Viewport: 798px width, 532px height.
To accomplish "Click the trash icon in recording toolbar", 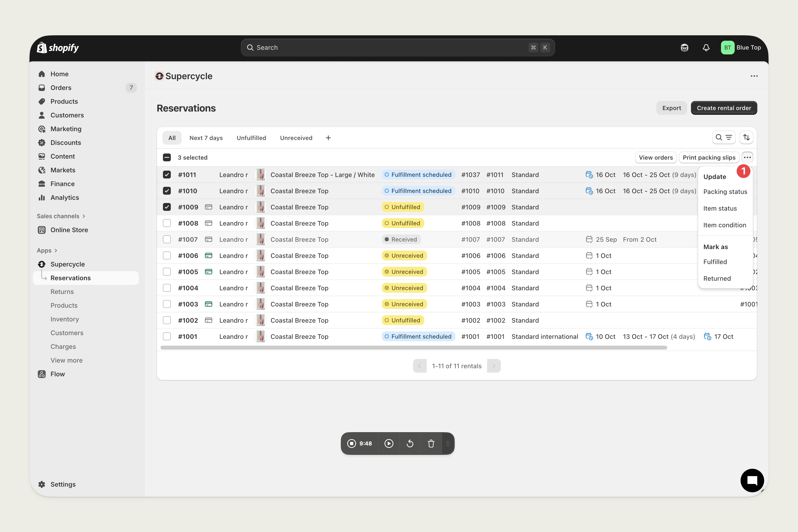I will [x=431, y=443].
